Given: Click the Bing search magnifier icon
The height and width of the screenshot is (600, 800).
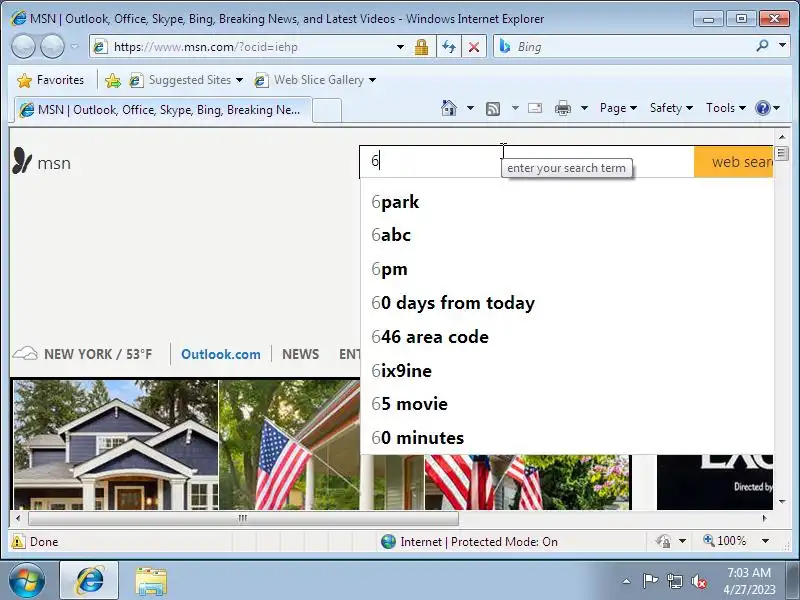Looking at the screenshot, I should tap(762, 46).
